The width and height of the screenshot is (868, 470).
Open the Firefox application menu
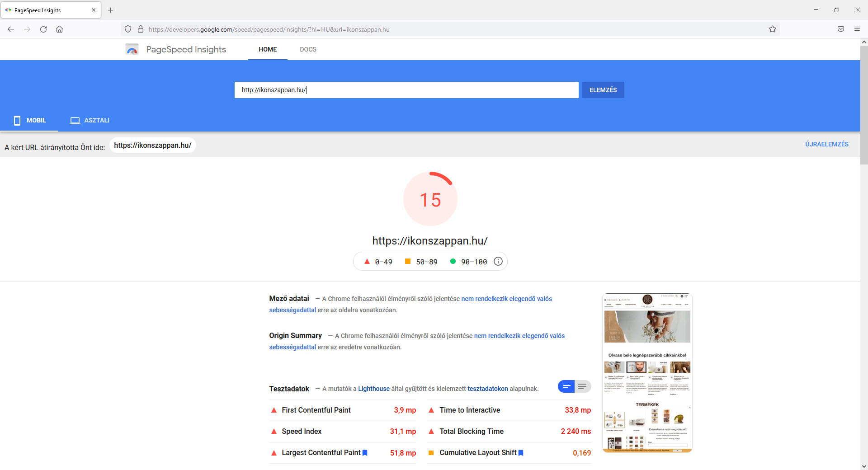click(857, 29)
